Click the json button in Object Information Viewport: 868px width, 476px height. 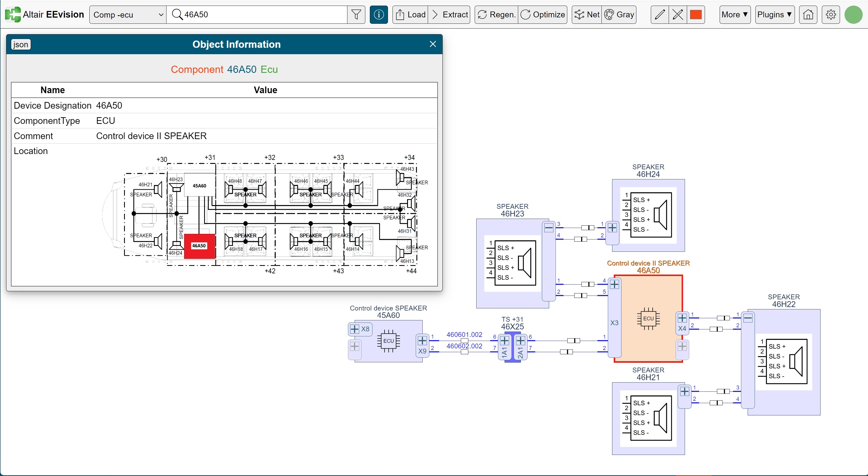click(x=21, y=45)
